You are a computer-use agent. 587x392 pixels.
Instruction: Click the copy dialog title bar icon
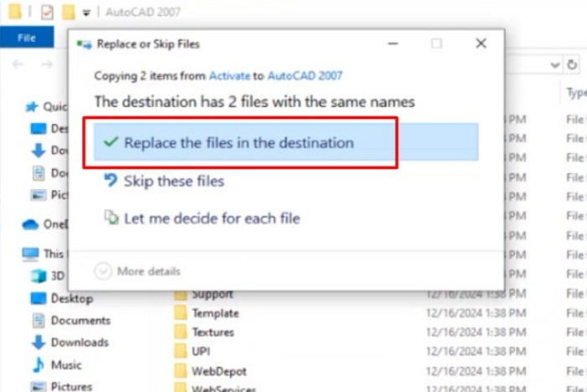[84, 44]
